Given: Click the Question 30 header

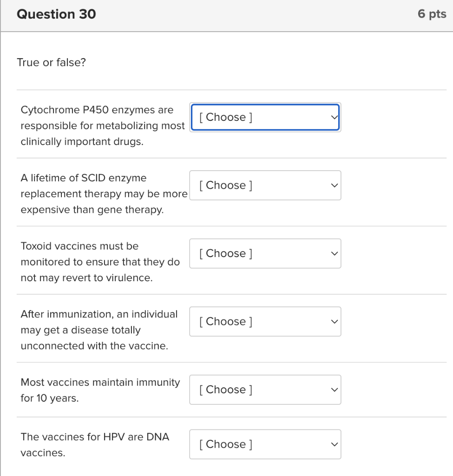Looking at the screenshot, I should click(56, 14).
